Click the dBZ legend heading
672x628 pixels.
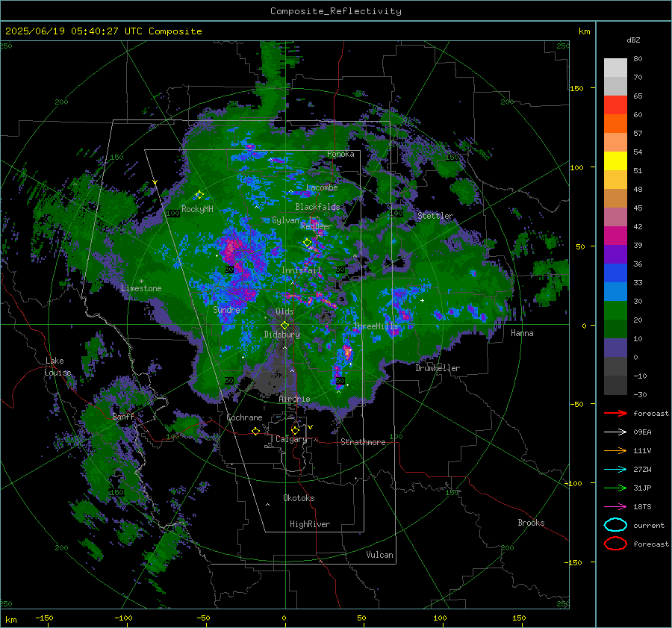pyautogui.click(x=633, y=40)
